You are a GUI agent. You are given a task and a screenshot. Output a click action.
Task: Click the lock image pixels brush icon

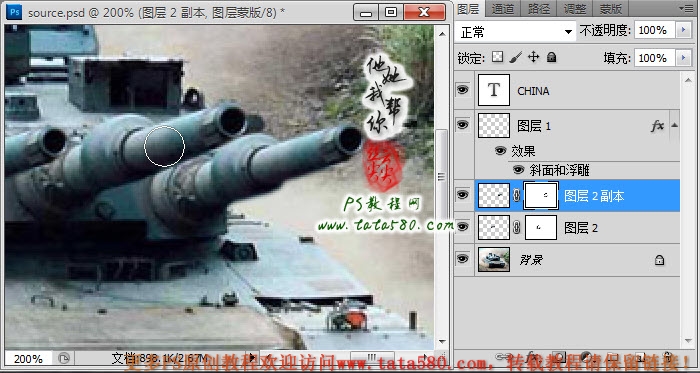516,57
